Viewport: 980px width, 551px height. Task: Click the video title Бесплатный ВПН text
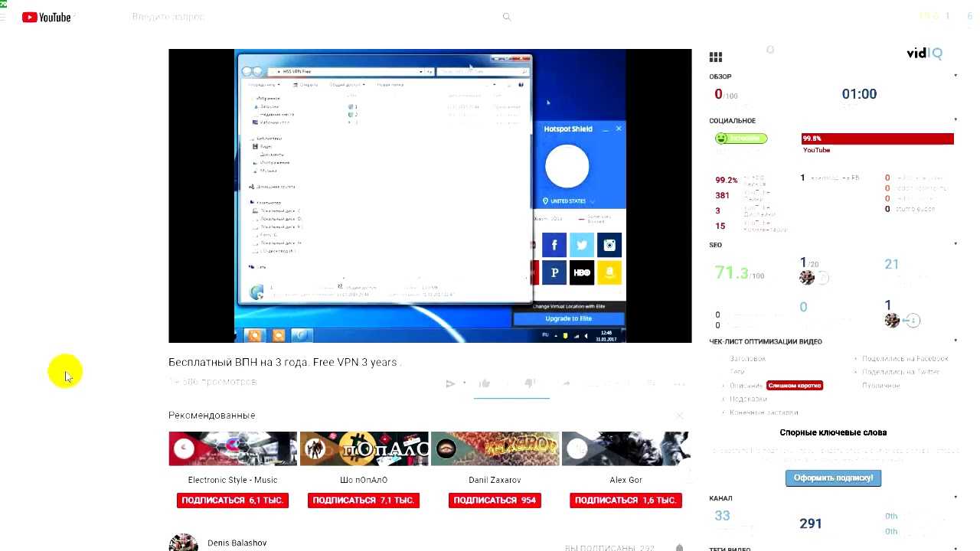coord(284,362)
